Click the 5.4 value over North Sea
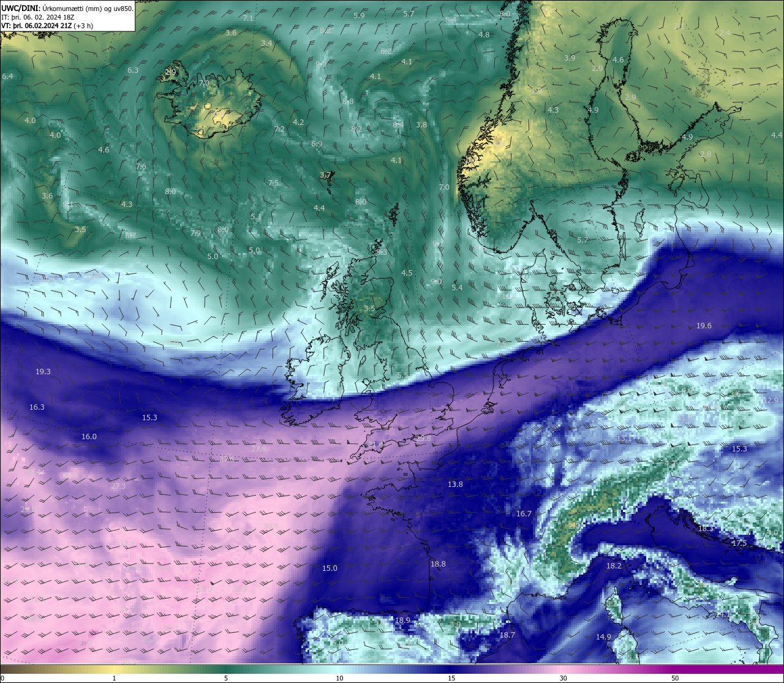The height and width of the screenshot is (683, 784). tap(457, 288)
